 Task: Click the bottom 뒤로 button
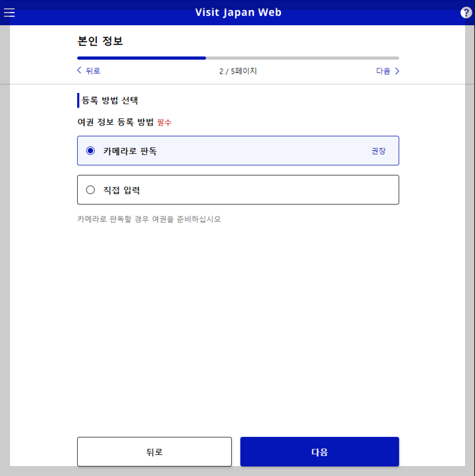(x=154, y=451)
